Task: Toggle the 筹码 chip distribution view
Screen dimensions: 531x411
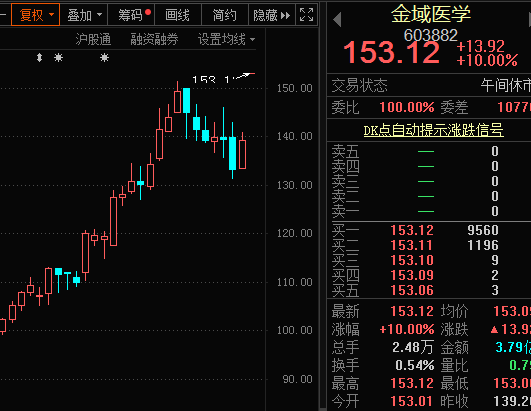Action: [131, 15]
